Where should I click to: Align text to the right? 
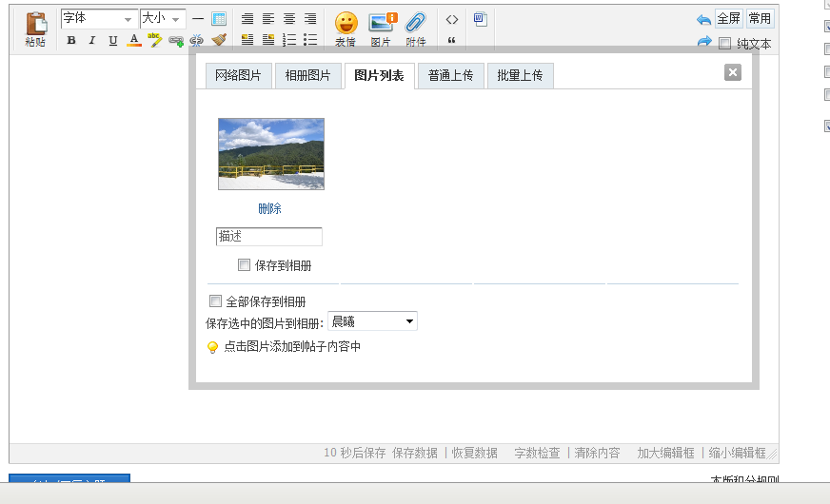coord(310,19)
